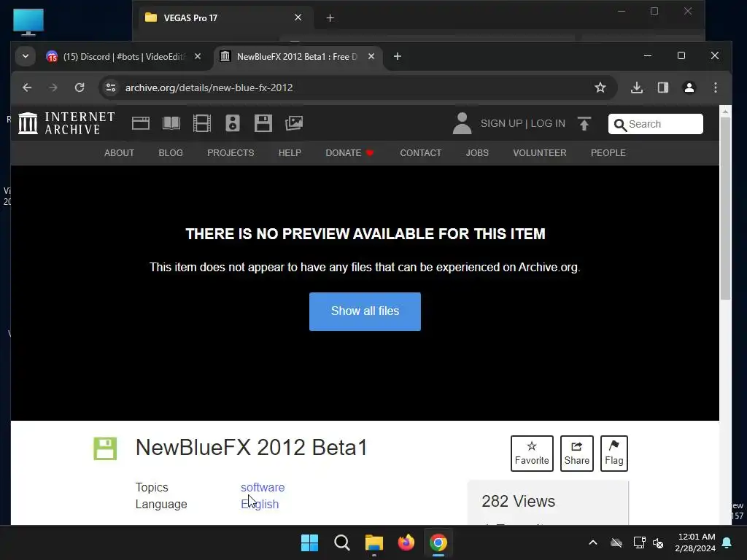Open the BLOG menu item
Image resolution: width=747 pixels, height=560 pixels.
(x=171, y=153)
